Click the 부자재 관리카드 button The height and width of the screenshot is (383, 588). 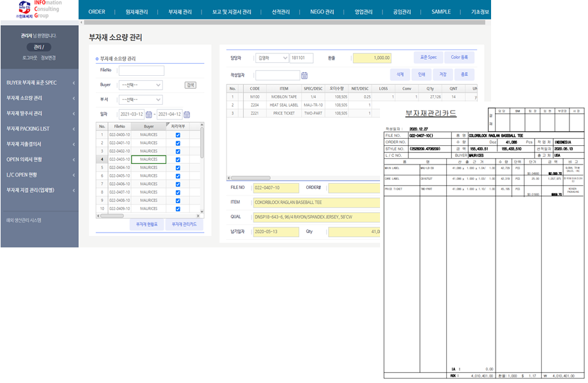click(x=184, y=224)
